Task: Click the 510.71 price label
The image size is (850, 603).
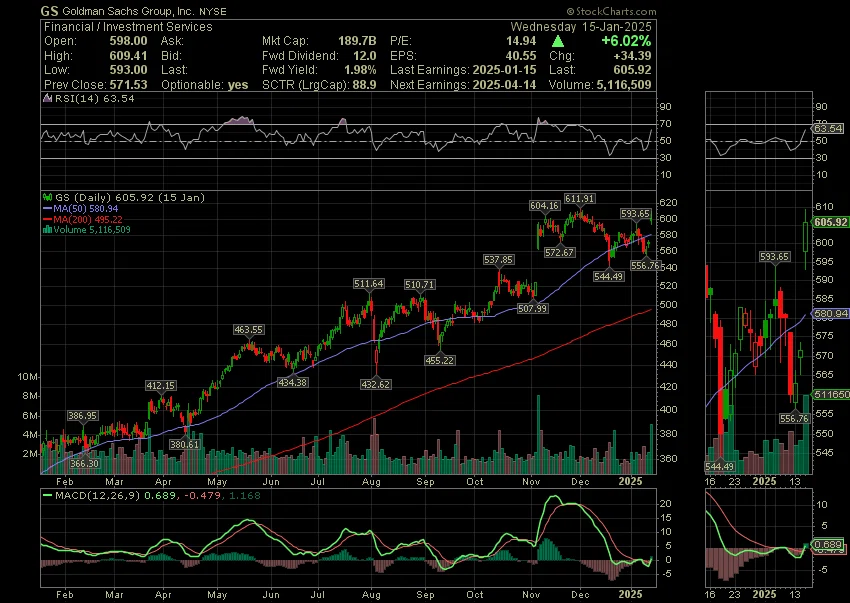Action: 420,284
